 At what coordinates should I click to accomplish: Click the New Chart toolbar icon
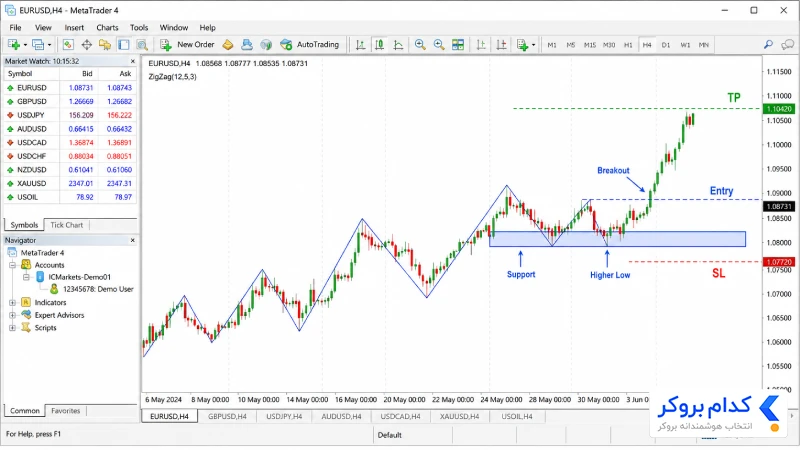(13, 45)
